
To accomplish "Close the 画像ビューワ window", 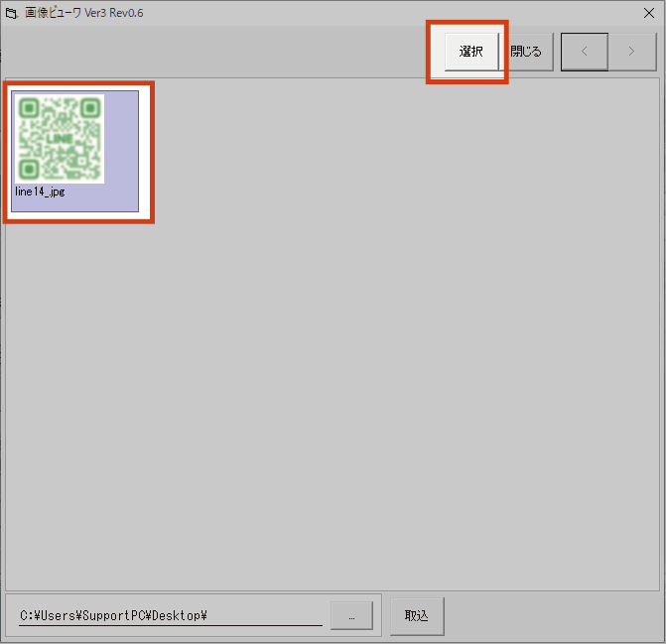I will 648,13.
